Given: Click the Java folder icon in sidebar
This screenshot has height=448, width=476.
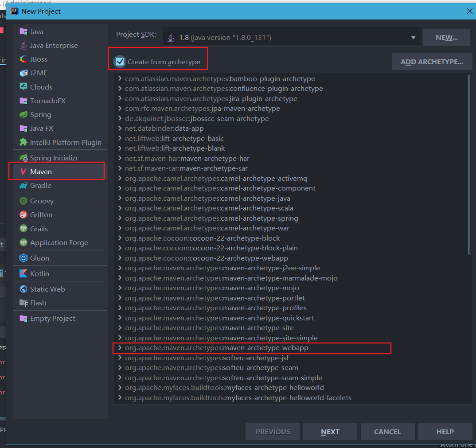Looking at the screenshot, I should click(23, 31).
